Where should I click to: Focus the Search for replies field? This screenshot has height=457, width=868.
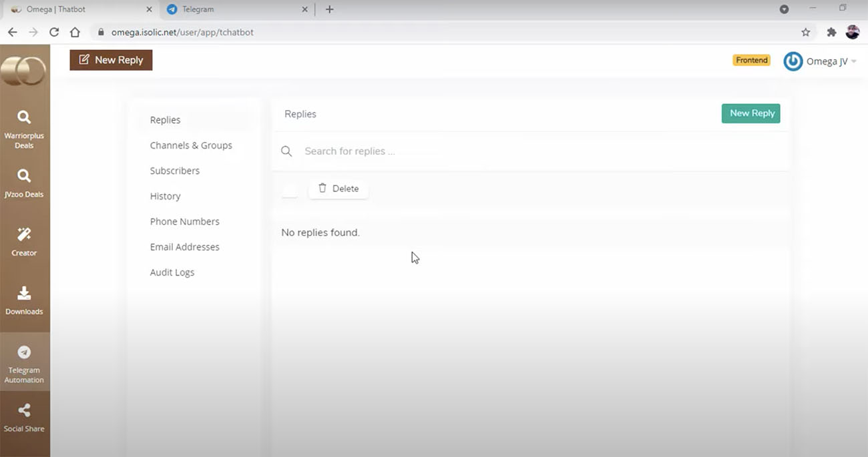pos(531,151)
